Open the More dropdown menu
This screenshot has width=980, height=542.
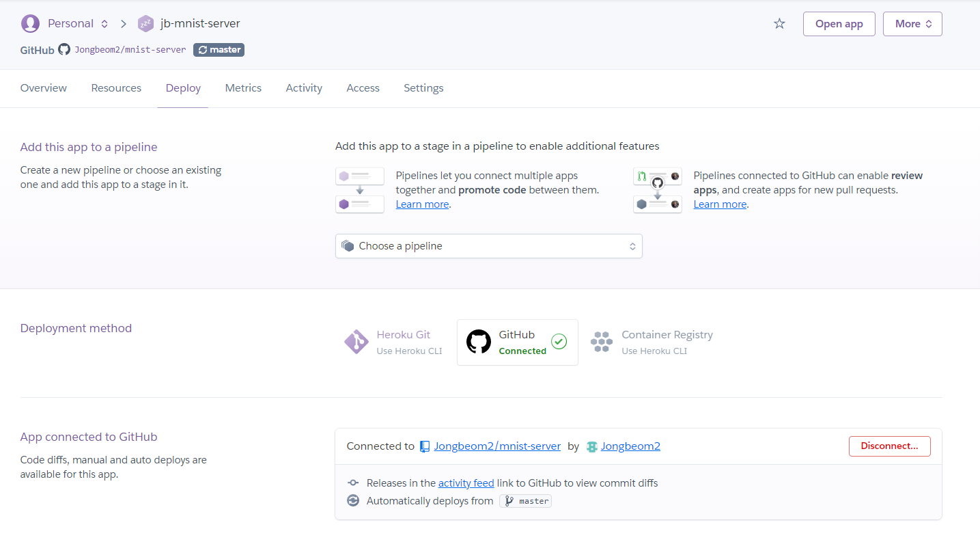[x=912, y=24]
